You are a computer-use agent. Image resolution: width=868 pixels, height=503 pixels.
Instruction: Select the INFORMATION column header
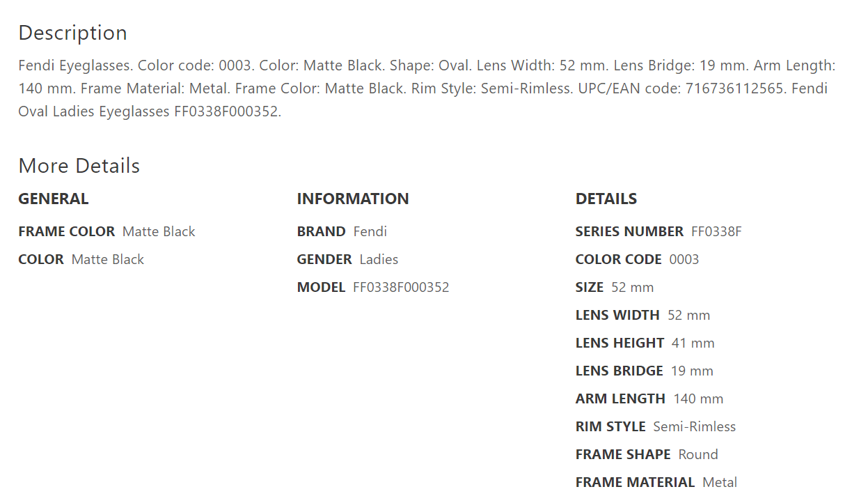coord(353,199)
